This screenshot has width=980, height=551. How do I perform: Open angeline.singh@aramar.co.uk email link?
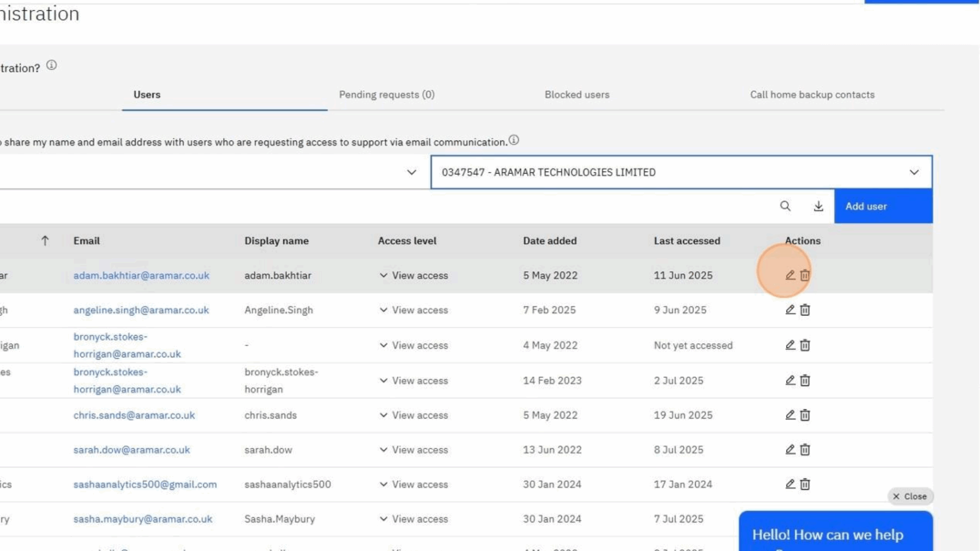[x=141, y=310]
